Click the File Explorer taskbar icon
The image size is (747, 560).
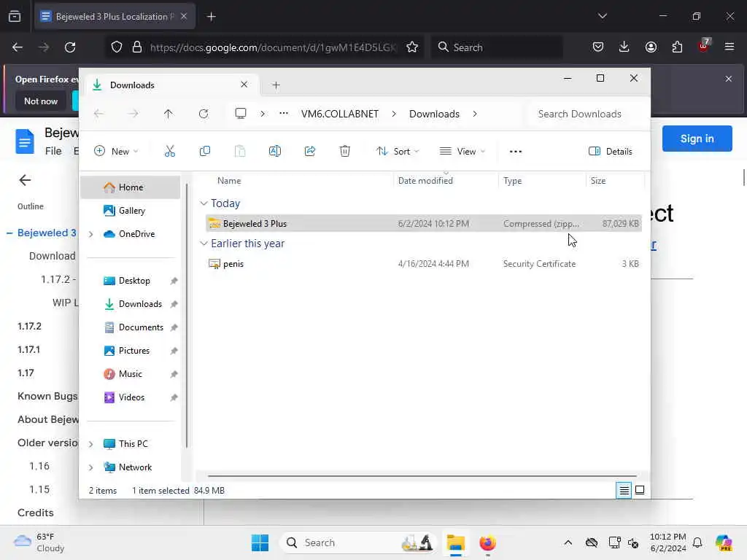click(455, 542)
